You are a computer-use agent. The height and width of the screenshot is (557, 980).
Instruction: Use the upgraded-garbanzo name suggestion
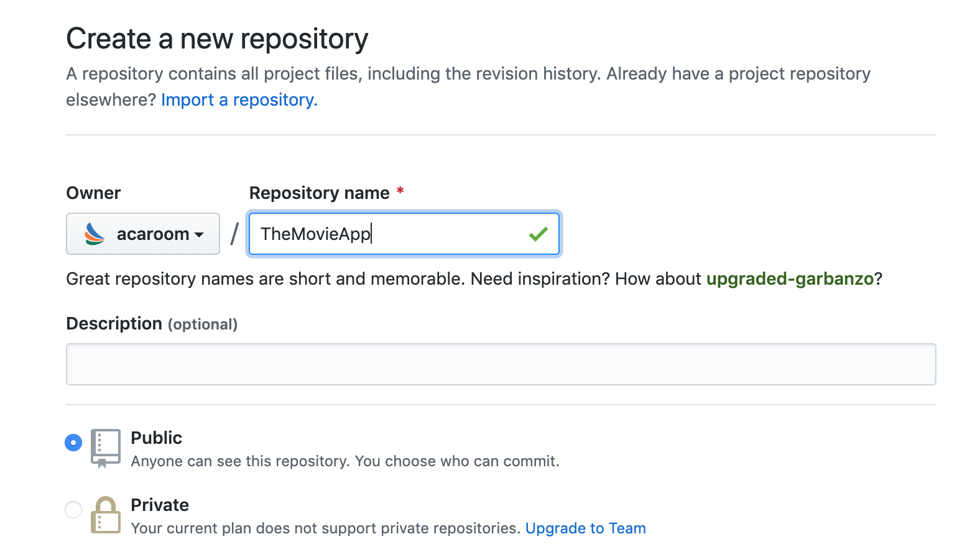point(790,279)
